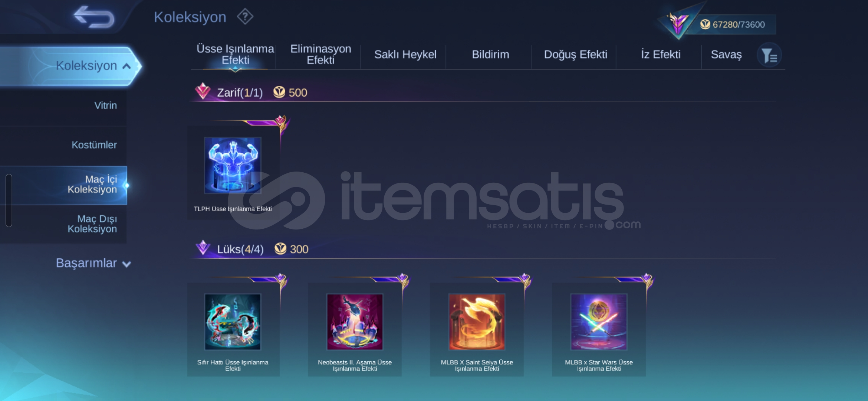The width and height of the screenshot is (868, 401).
Task: Open the Doğuş Efekti tab
Action: point(575,54)
